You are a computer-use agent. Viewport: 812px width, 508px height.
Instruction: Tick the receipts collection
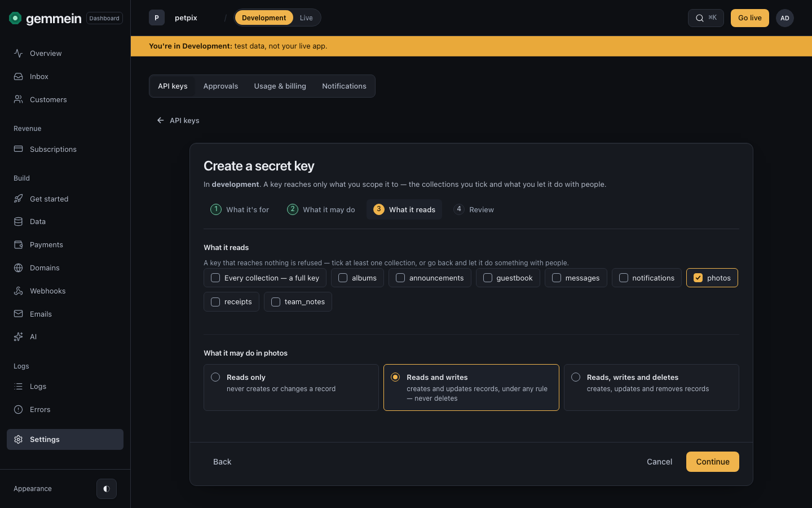215,302
